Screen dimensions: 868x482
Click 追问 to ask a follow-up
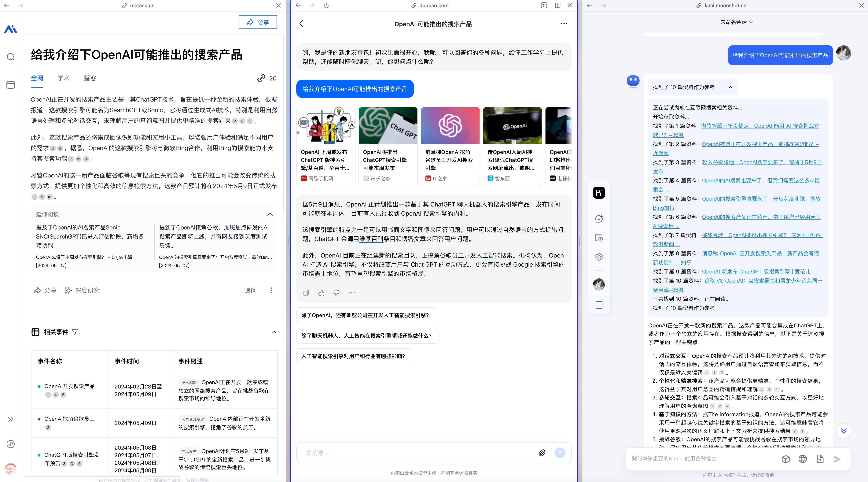tap(250, 290)
